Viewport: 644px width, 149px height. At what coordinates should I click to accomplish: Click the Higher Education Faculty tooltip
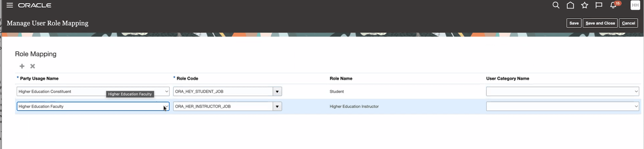point(130,94)
